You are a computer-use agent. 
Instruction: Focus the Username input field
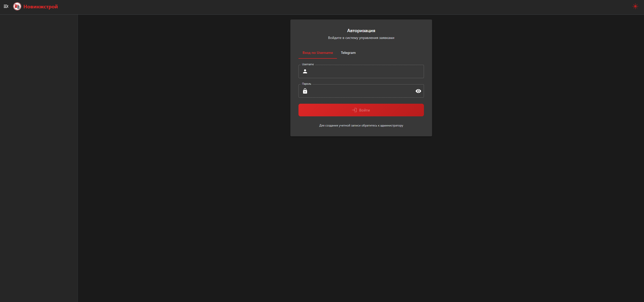(x=364, y=72)
